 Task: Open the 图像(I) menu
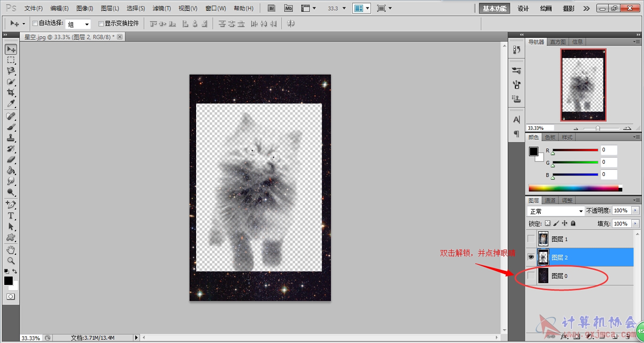85,8
